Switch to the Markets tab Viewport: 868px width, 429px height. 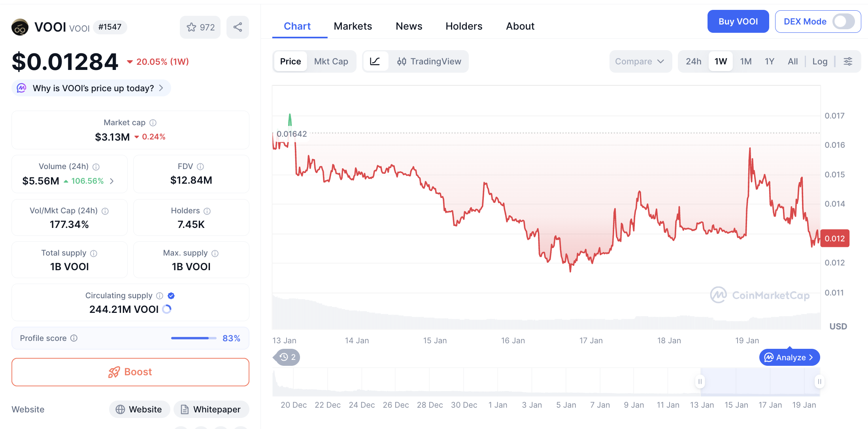click(x=353, y=26)
